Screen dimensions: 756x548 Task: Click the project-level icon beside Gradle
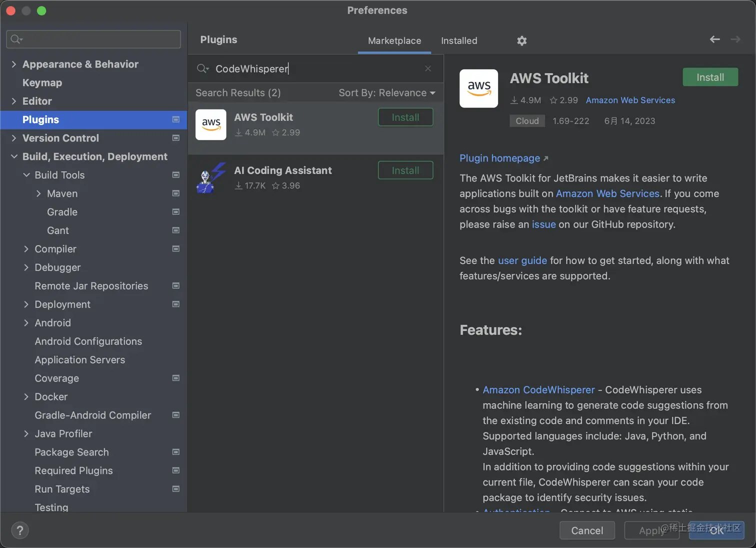[x=176, y=212]
